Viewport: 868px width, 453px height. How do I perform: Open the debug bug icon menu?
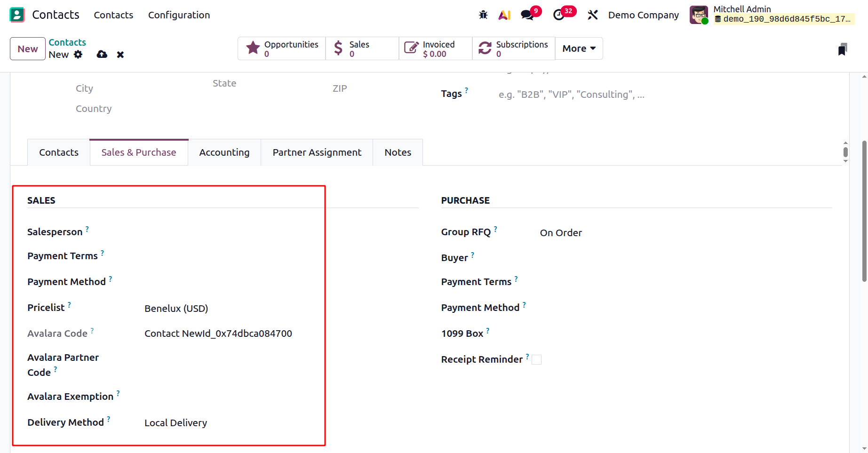(483, 15)
